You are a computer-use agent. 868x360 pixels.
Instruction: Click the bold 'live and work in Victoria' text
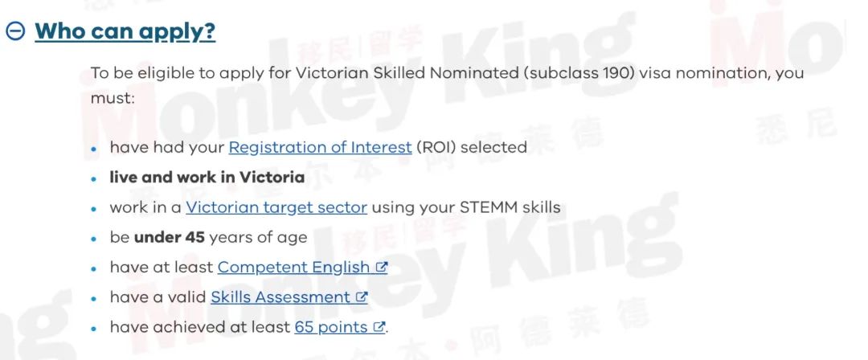207,178
